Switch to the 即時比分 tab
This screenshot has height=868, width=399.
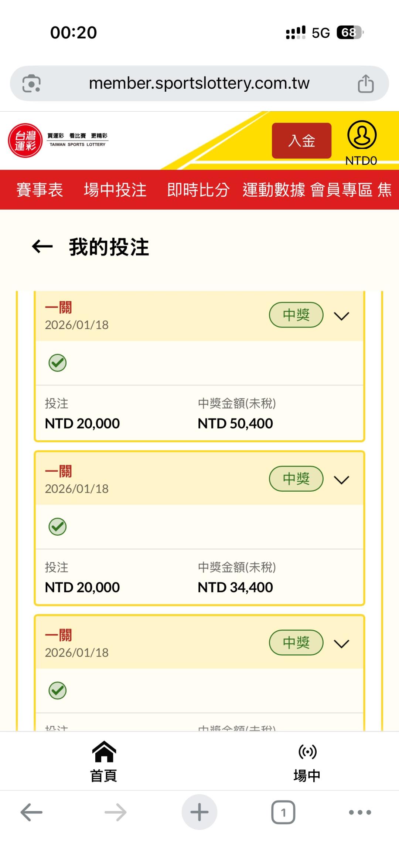[x=198, y=190]
